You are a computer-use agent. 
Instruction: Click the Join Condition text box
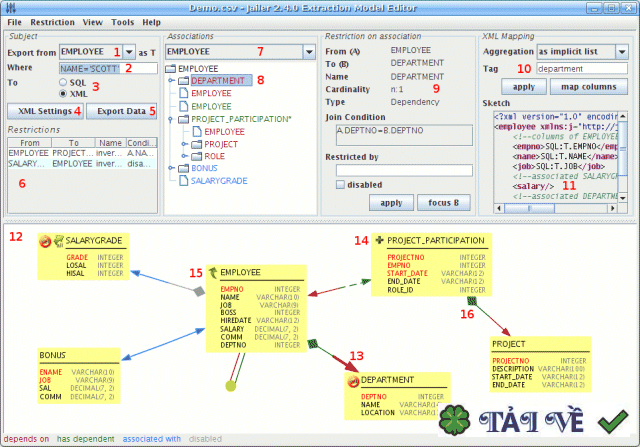(404, 135)
